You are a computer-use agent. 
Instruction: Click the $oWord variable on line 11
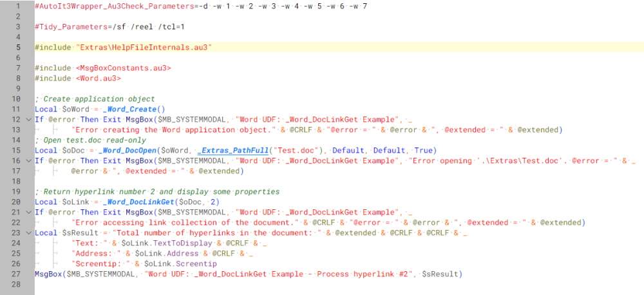pyautogui.click(x=75, y=109)
